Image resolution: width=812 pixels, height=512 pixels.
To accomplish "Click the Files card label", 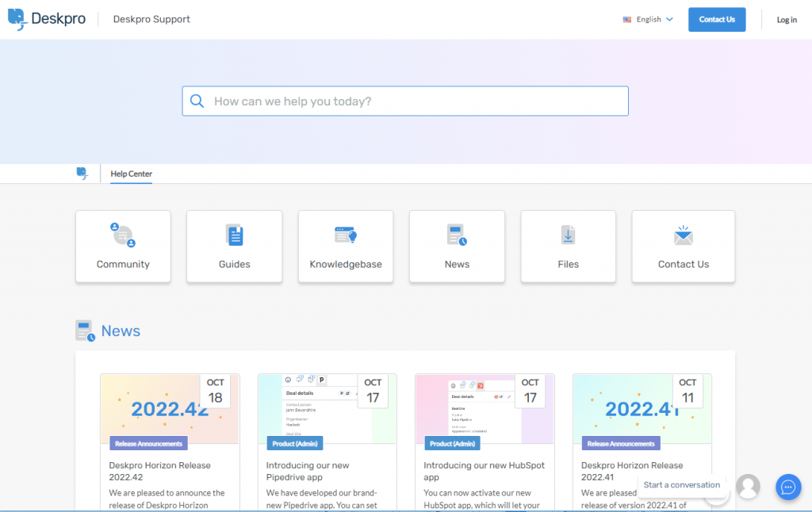I will (x=568, y=264).
